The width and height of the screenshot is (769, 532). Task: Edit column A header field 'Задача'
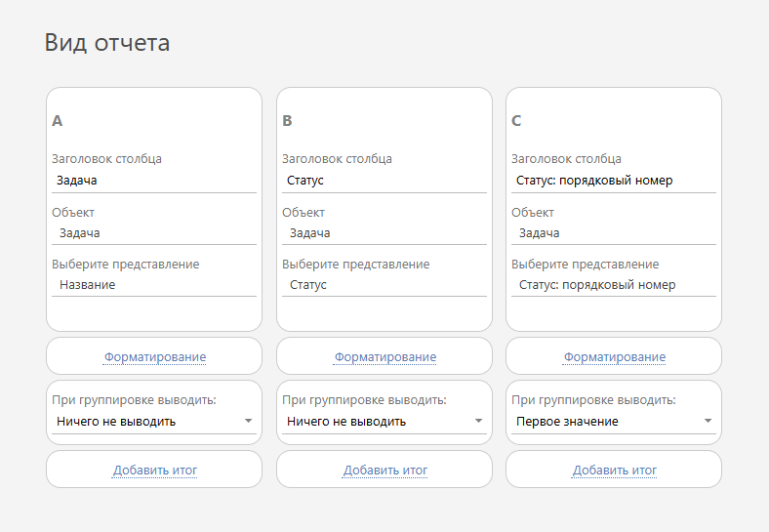coord(154,181)
